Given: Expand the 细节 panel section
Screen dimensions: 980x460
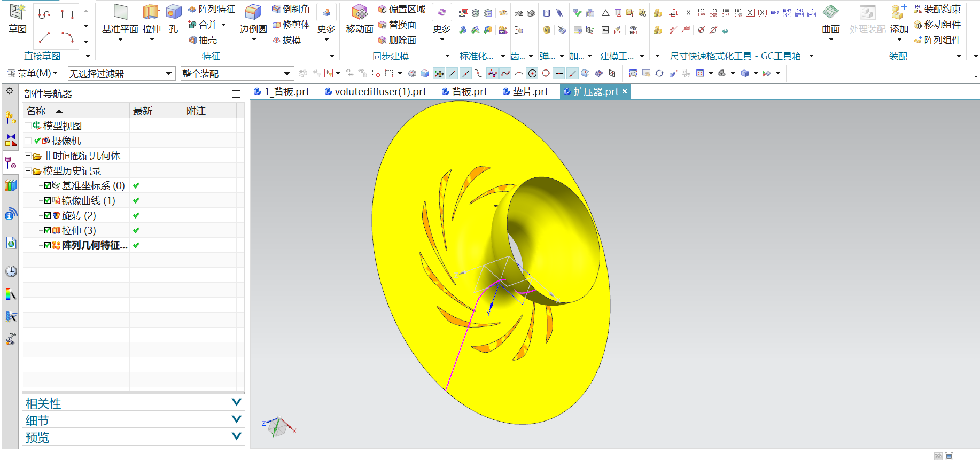Looking at the screenshot, I should click(133, 420).
